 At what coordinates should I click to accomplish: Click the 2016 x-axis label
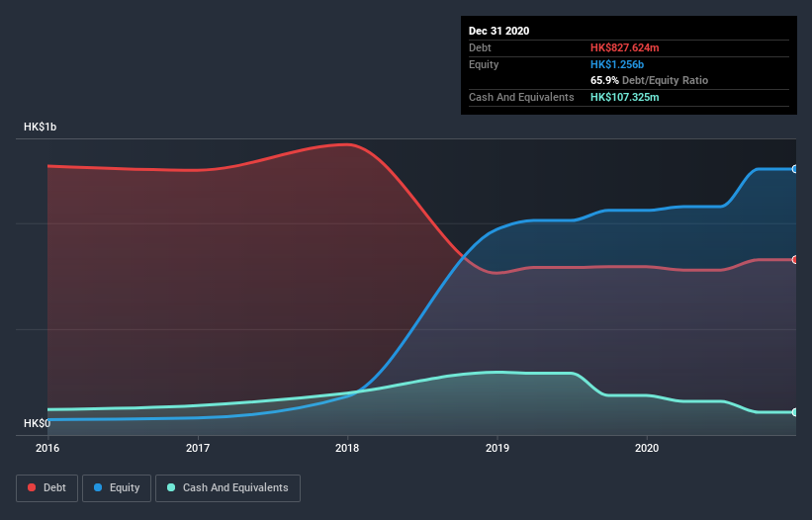coord(47,448)
